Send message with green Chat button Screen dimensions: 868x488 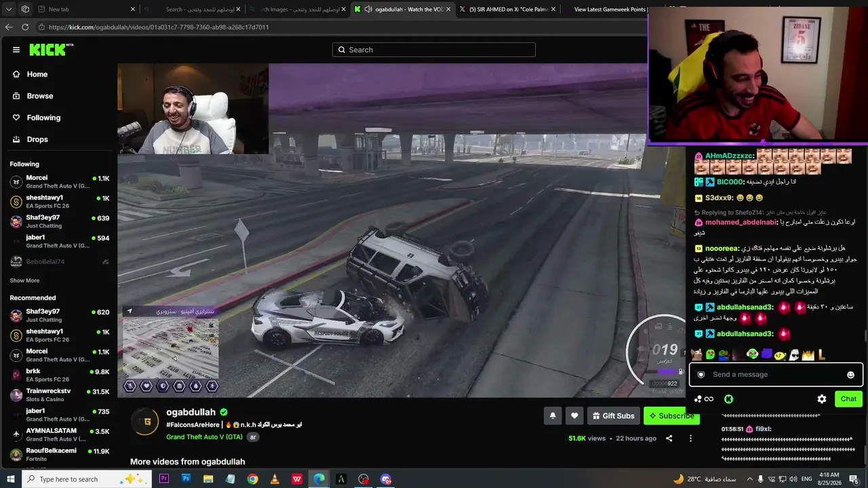[x=848, y=399]
